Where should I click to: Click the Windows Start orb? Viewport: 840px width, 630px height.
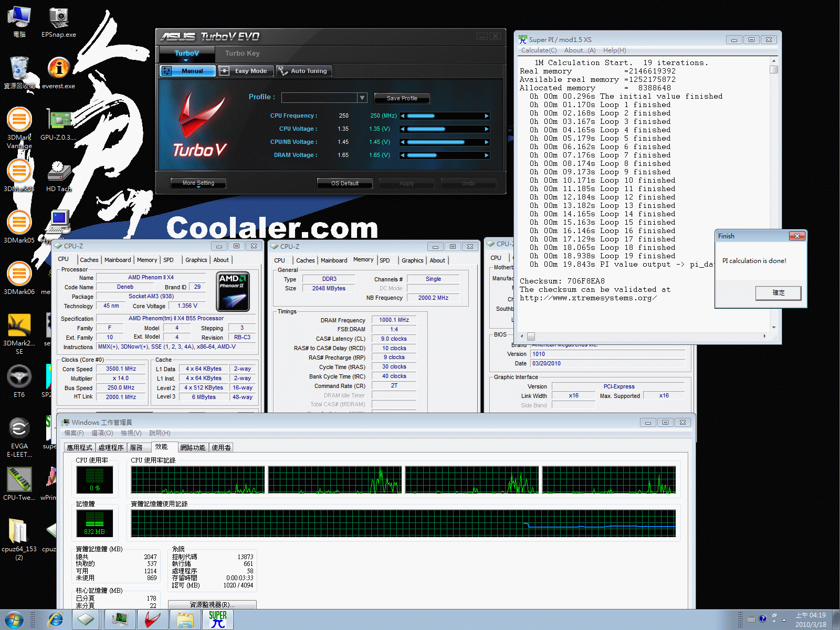click(14, 619)
